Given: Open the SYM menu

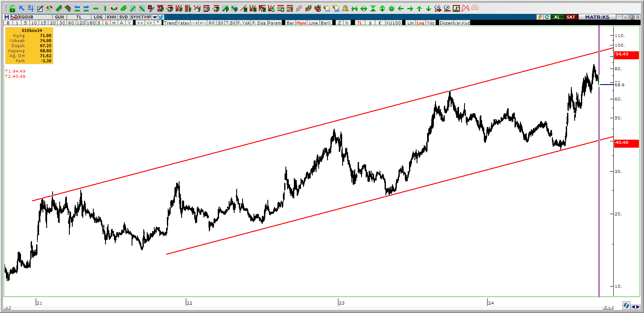Looking at the screenshot, I should click(x=135, y=17).
